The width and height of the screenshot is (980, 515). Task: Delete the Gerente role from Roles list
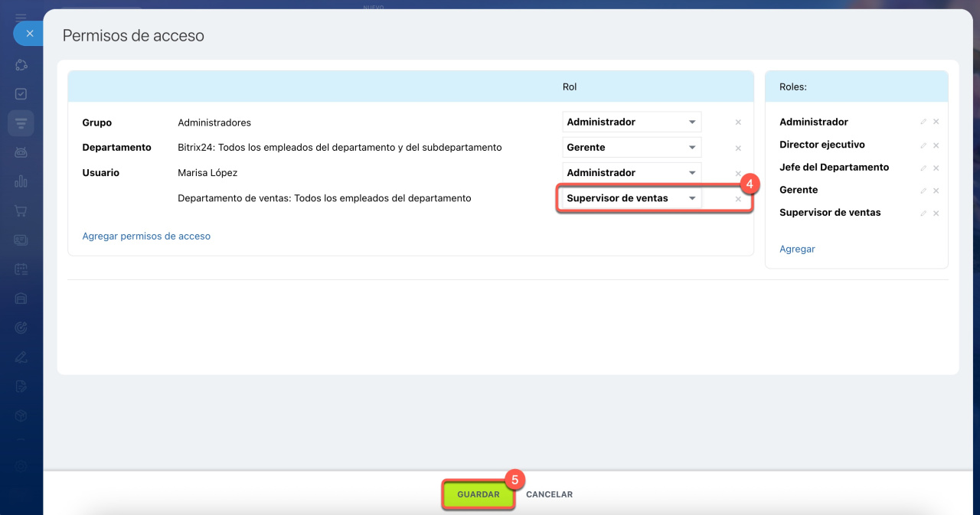[x=936, y=191]
